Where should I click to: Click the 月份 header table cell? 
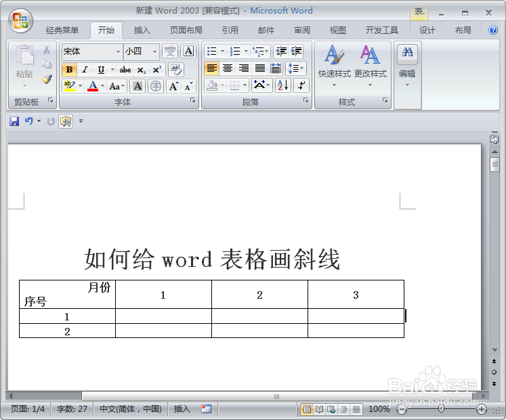pos(67,295)
